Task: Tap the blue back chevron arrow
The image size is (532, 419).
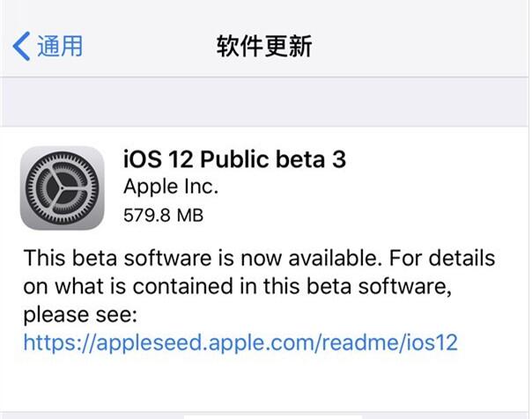Action: point(21,46)
